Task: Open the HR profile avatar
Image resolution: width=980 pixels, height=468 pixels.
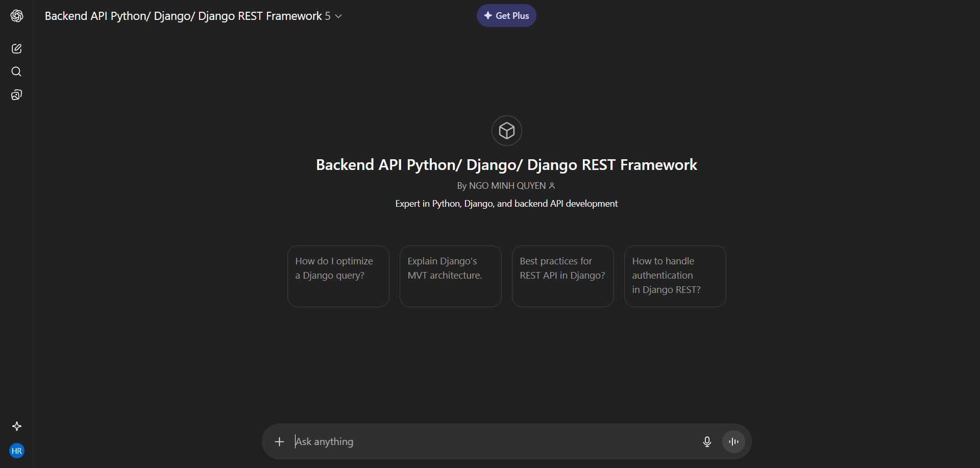Action: click(x=17, y=451)
